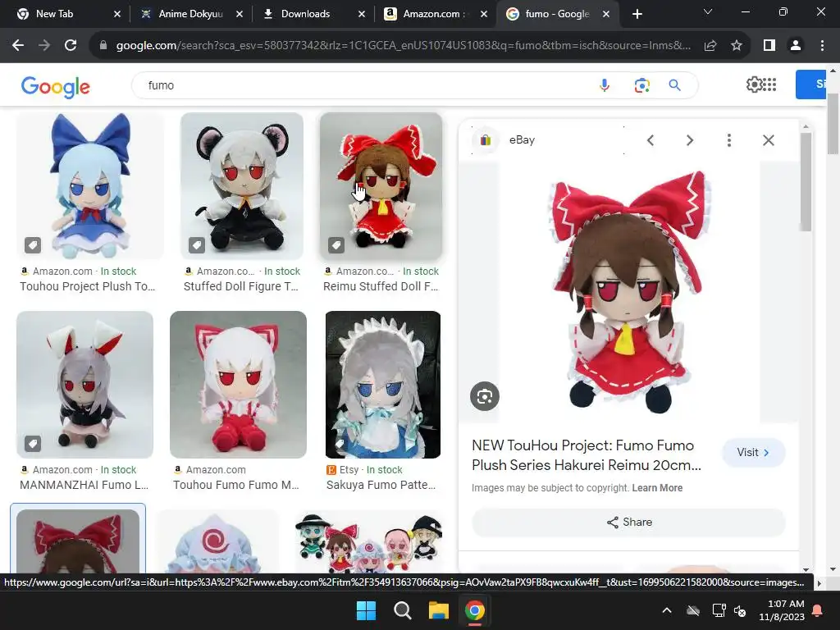Viewport: 840px width, 630px height.
Task: Close the Downloads tab
Action: point(362,14)
